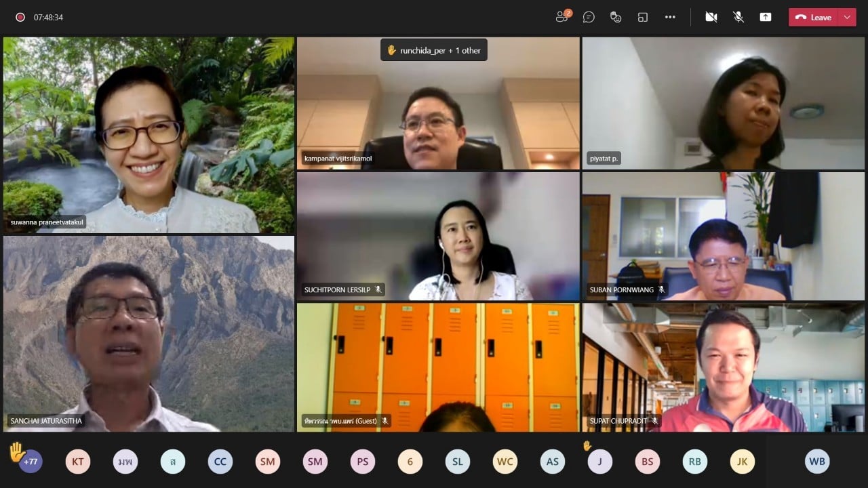868x488 pixels.
Task: Click the runchida_per raised hand notification
Action: click(433, 50)
